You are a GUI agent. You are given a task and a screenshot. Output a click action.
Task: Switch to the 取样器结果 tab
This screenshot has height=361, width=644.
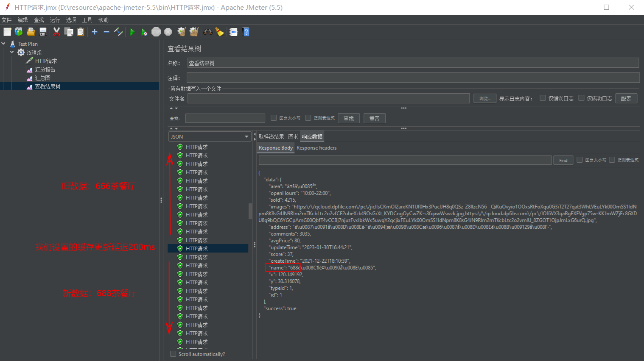click(x=271, y=136)
